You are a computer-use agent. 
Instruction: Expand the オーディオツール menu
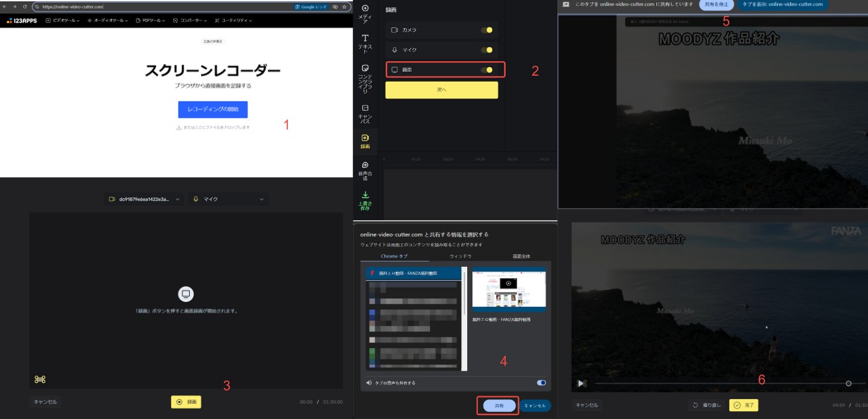(x=108, y=21)
